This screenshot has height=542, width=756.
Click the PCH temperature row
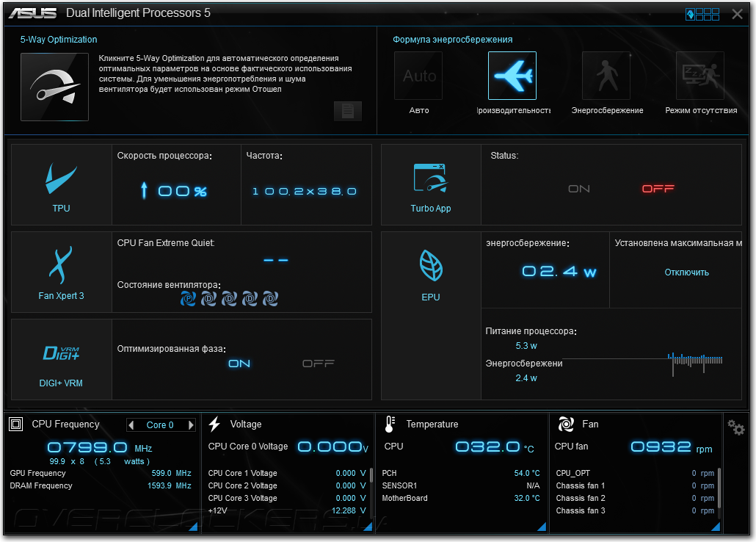coord(461,473)
